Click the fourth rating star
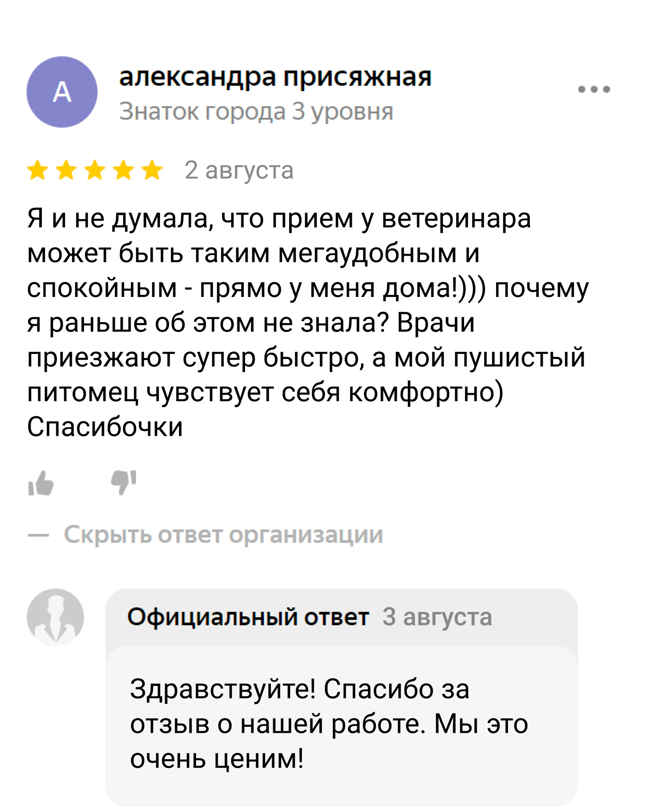672x810 pixels. (x=124, y=170)
